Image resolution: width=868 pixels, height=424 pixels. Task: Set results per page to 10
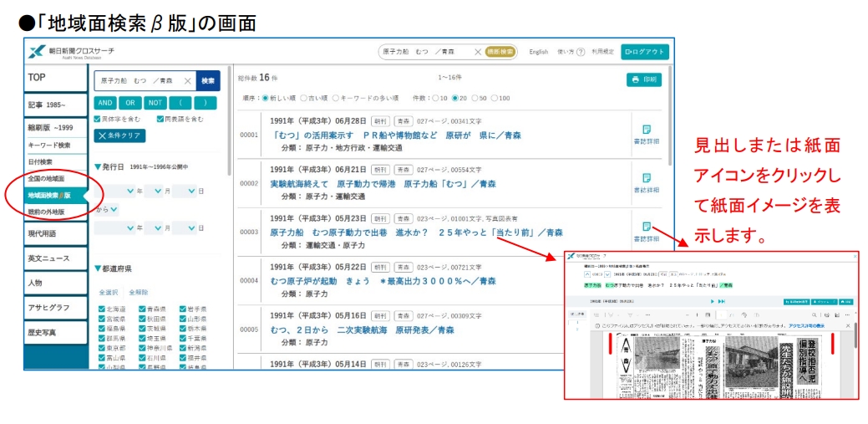435,98
